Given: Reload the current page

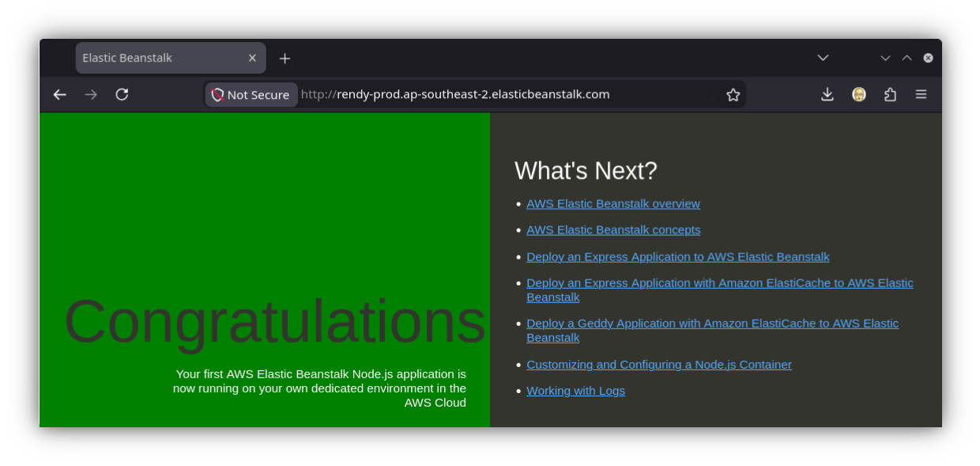Looking at the screenshot, I should click(122, 95).
